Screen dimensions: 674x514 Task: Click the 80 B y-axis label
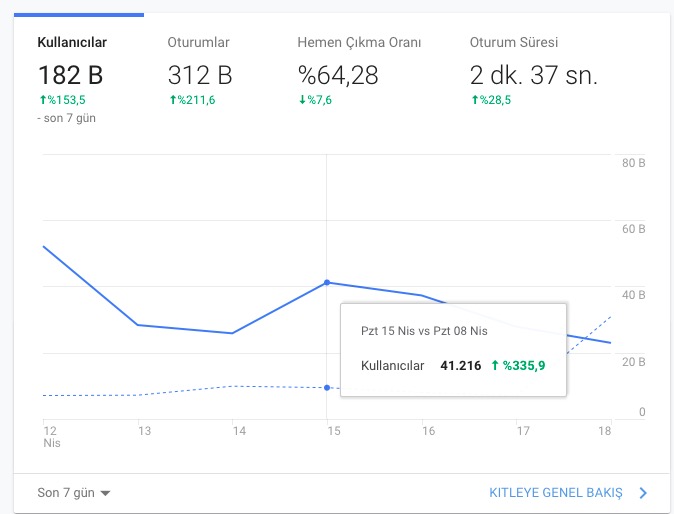634,163
